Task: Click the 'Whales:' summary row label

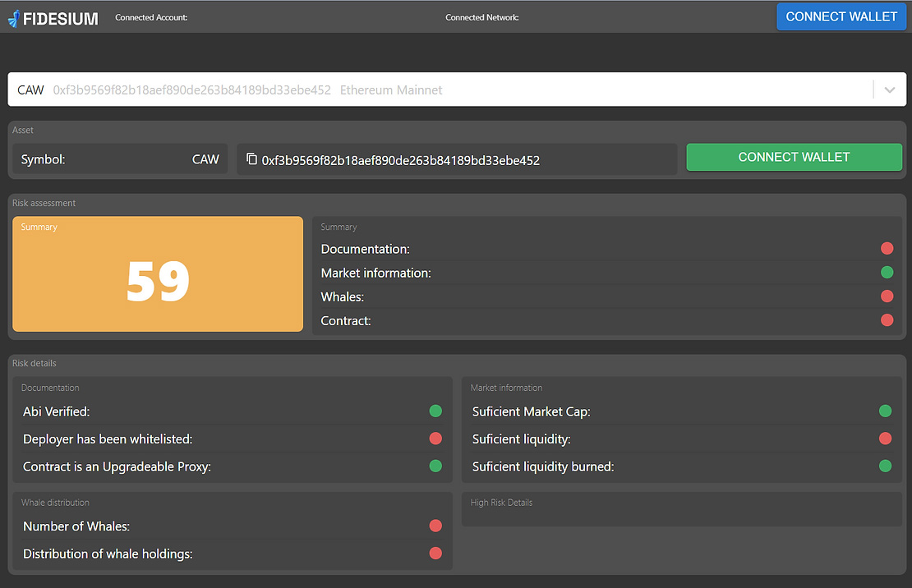Action: click(343, 296)
